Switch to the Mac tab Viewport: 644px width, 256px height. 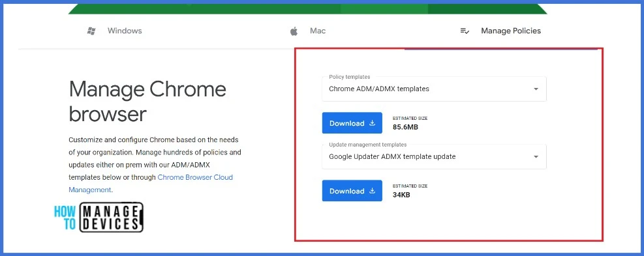pyautogui.click(x=318, y=31)
